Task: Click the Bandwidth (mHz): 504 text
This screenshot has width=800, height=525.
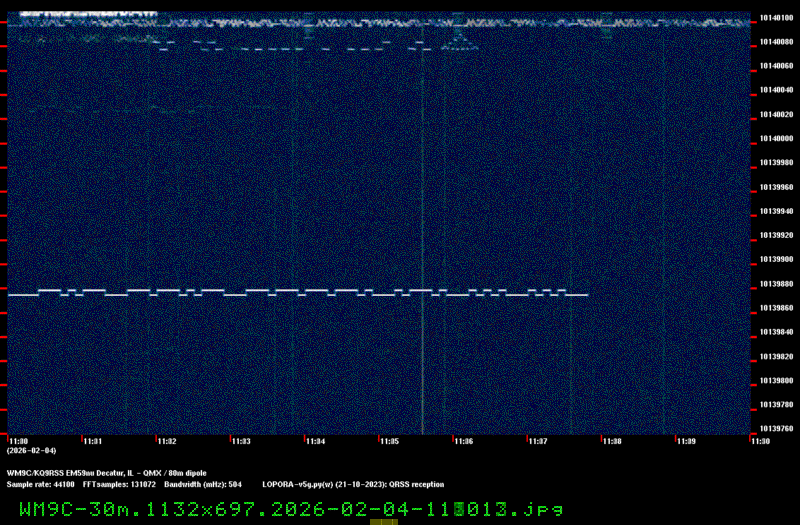Action: click(203, 484)
